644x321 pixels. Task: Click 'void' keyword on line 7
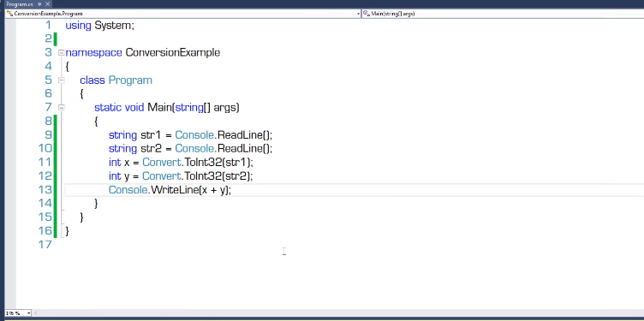[134, 108]
